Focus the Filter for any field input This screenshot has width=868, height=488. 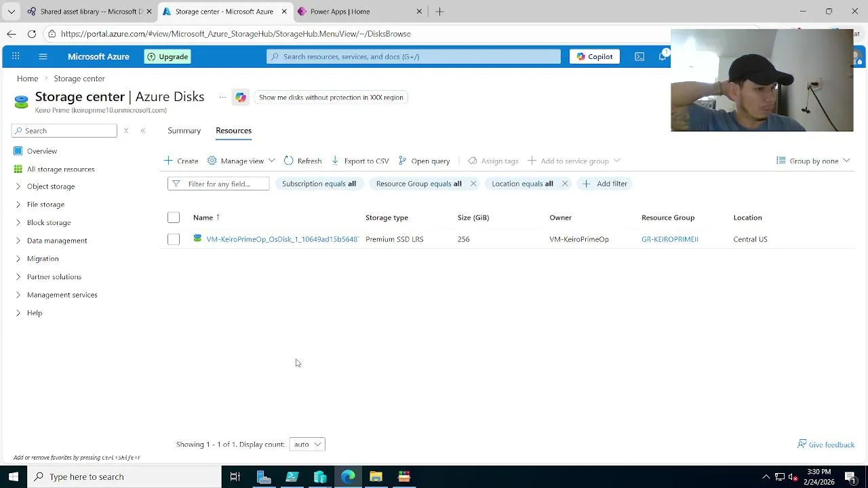click(x=218, y=184)
